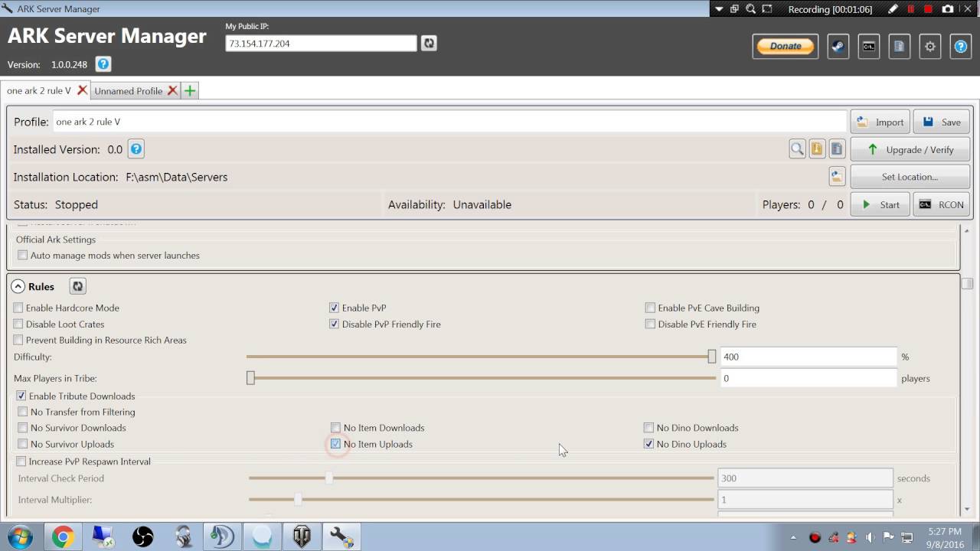Click the Donate button
The width and height of the screenshot is (980, 551).
tap(786, 46)
